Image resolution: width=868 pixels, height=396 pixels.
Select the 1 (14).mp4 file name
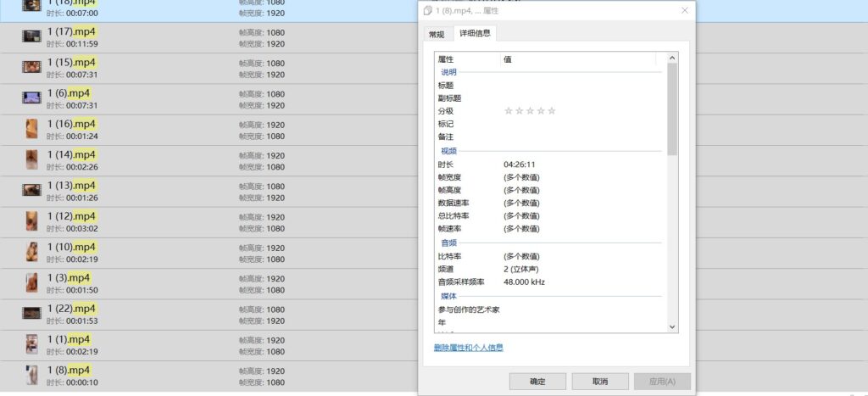(71, 154)
